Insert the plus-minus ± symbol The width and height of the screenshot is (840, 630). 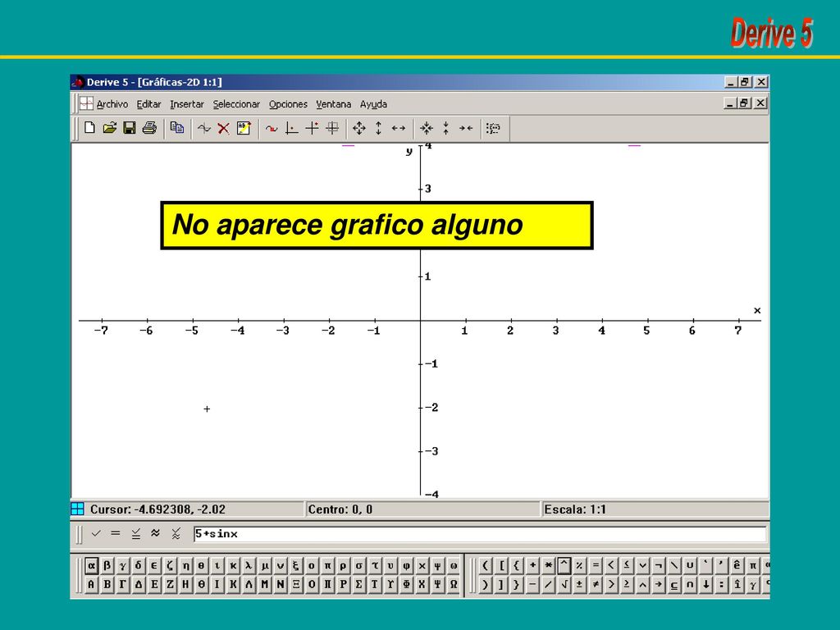(x=579, y=584)
